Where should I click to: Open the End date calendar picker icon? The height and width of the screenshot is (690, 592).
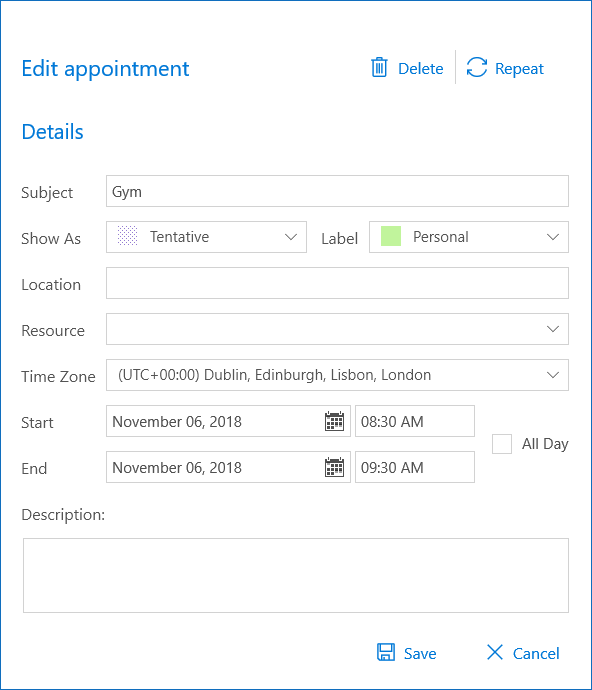click(334, 467)
